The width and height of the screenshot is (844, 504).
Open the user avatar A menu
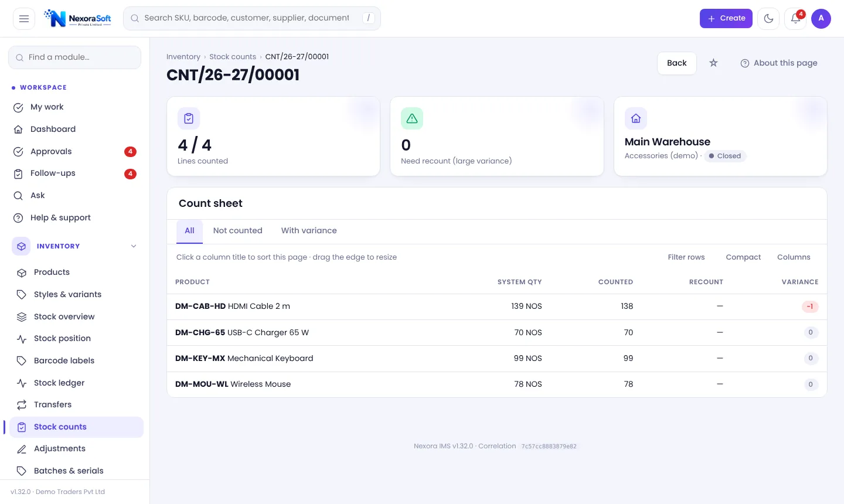(x=821, y=19)
